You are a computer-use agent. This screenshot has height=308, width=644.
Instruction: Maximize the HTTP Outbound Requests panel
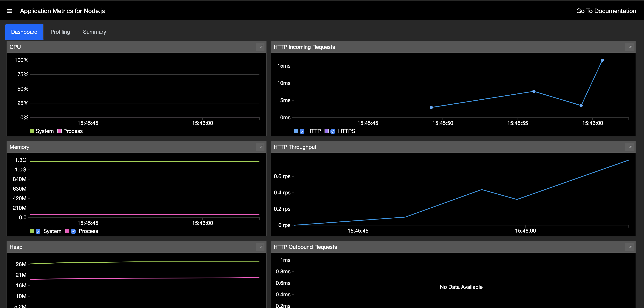click(630, 247)
